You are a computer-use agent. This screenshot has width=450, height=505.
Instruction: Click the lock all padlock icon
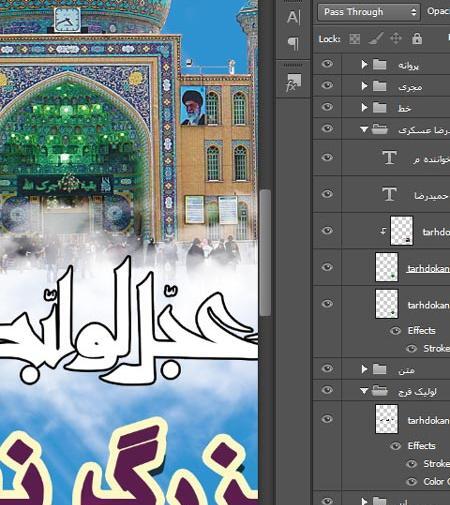point(417,39)
